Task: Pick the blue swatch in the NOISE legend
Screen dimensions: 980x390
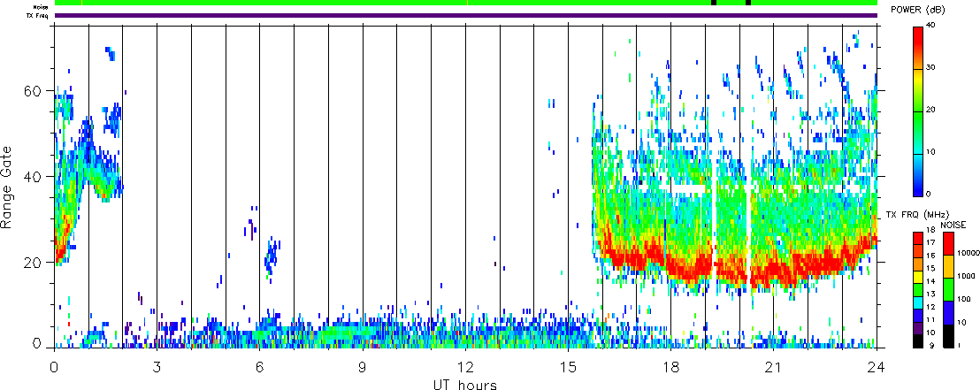Action: point(948,312)
